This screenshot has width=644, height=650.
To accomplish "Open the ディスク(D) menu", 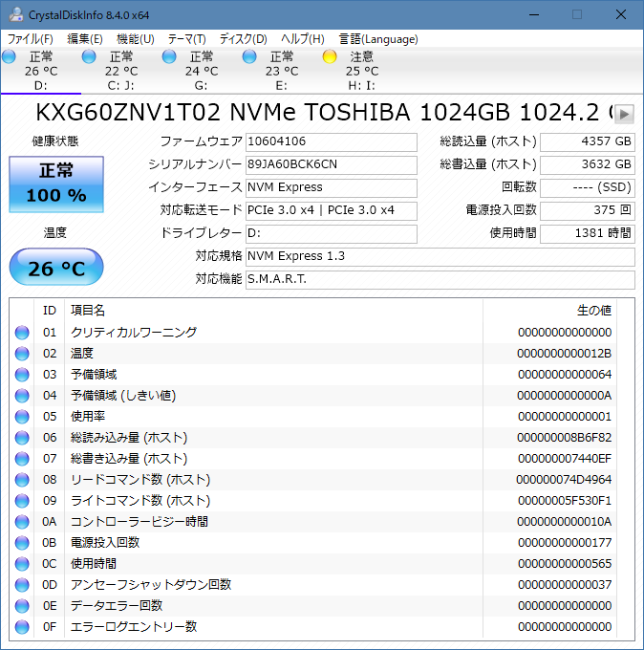I will click(244, 39).
